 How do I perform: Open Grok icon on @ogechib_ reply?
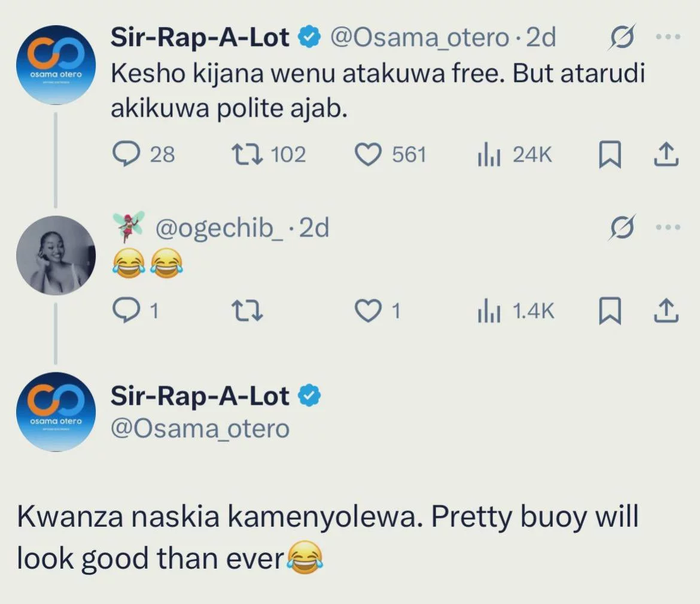click(x=621, y=229)
